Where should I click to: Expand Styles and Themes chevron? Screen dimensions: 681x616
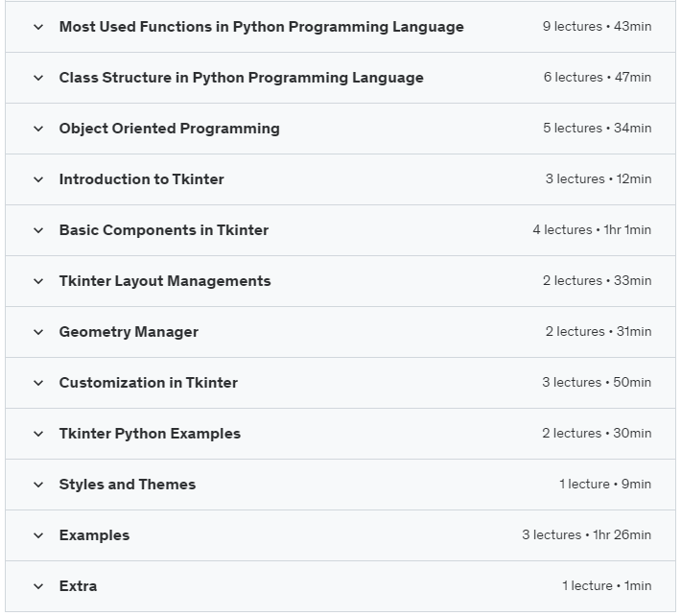38,485
